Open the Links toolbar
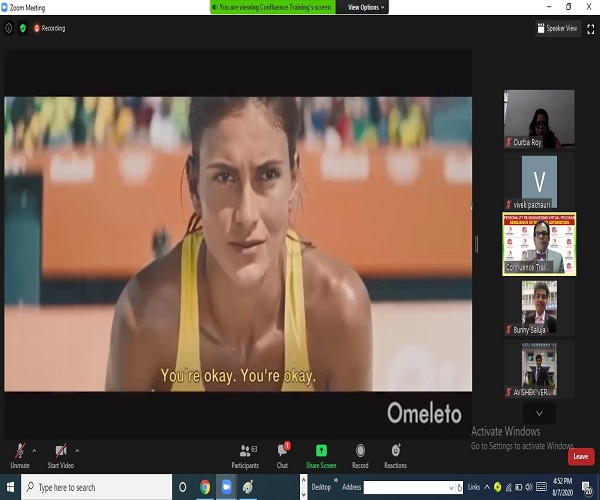 click(474, 487)
